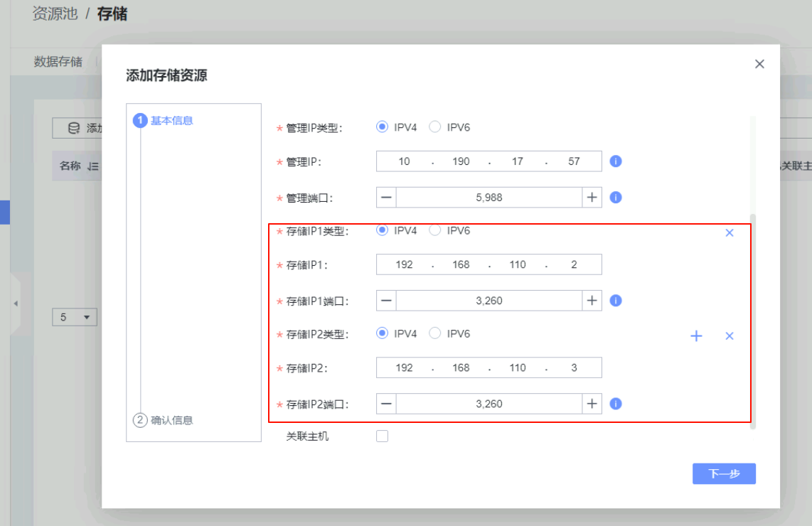Image resolution: width=812 pixels, height=526 pixels.
Task: Open the page size dropdown showing 5
Action: pyautogui.click(x=75, y=317)
